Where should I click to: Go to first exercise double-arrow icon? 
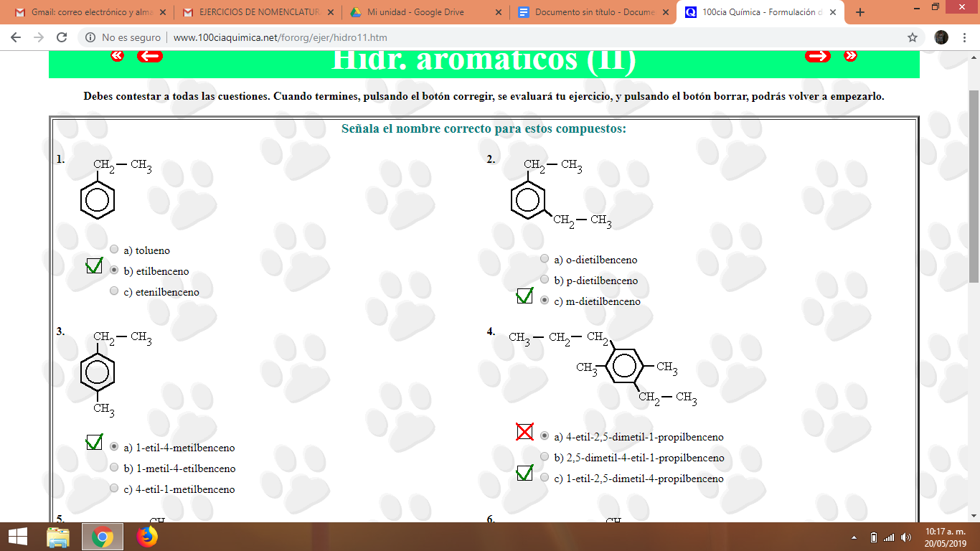coord(117,56)
